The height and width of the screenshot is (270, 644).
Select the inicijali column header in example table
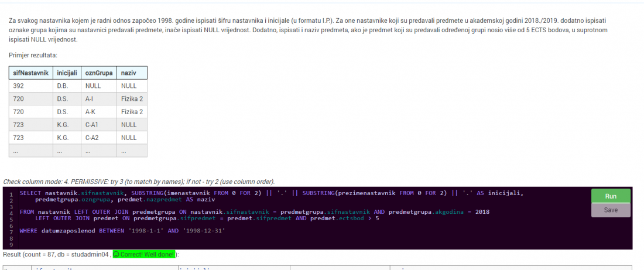(x=67, y=73)
